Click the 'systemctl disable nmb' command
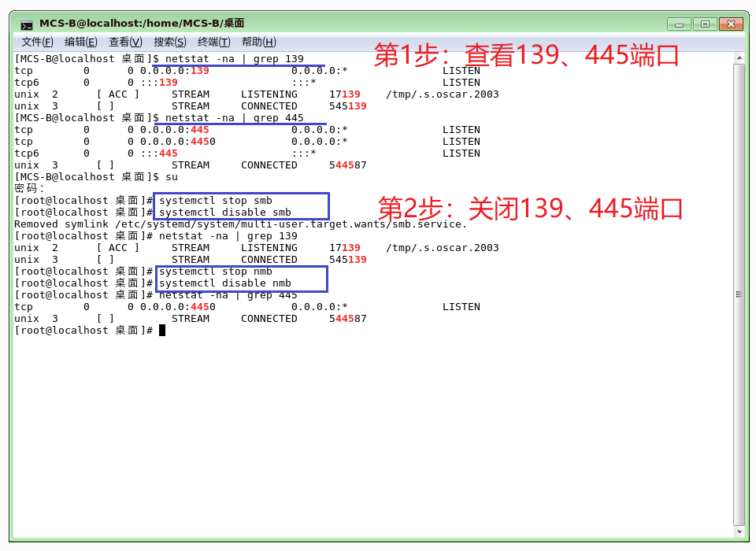The height and width of the screenshot is (551, 756). coord(225,283)
